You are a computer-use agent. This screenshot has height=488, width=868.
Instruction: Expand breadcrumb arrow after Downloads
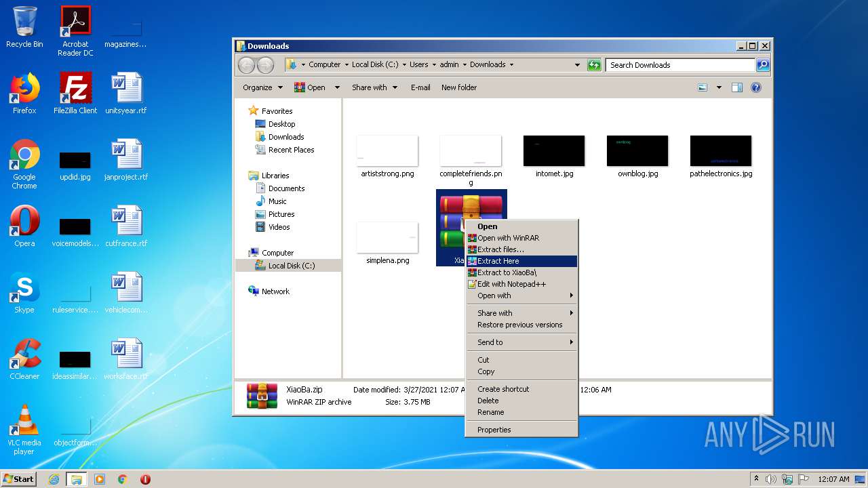[511, 65]
